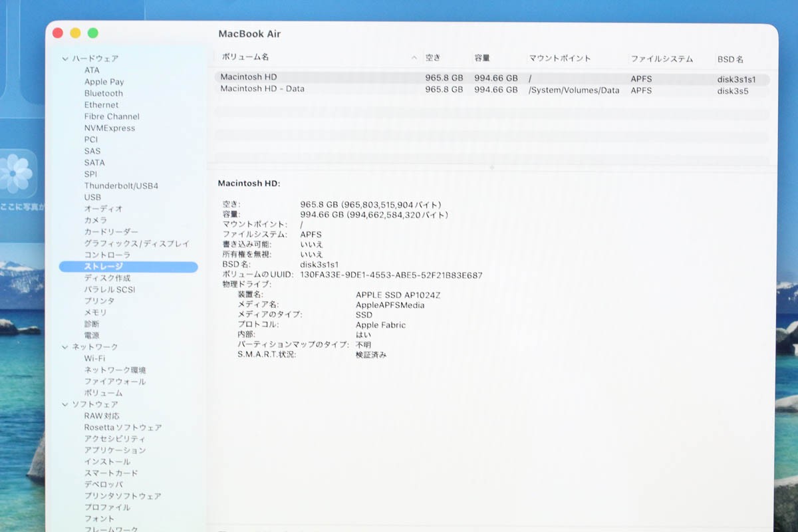The image size is (798, 532).
Task: Select ボリューム under network section
Action: 103,393
